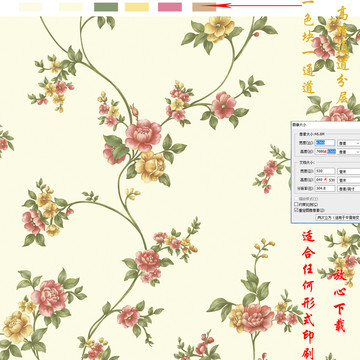The image size is (360, 360).
Task: Open the resolution unit dropdown
Action: (349, 189)
